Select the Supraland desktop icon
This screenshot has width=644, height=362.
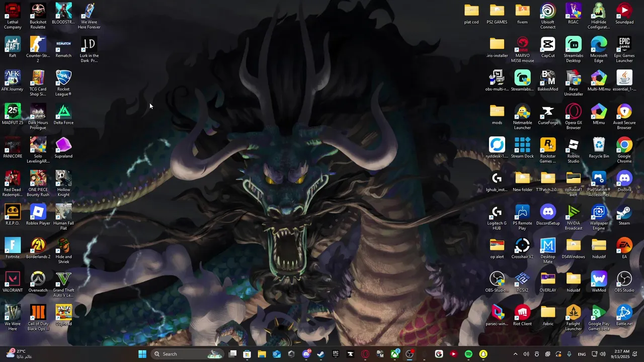63,148
